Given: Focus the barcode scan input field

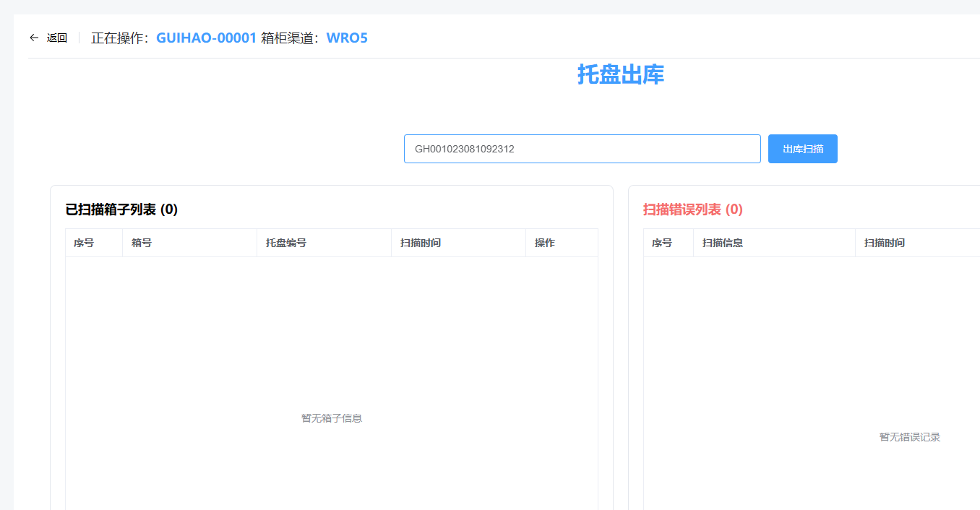Looking at the screenshot, I should coord(582,149).
